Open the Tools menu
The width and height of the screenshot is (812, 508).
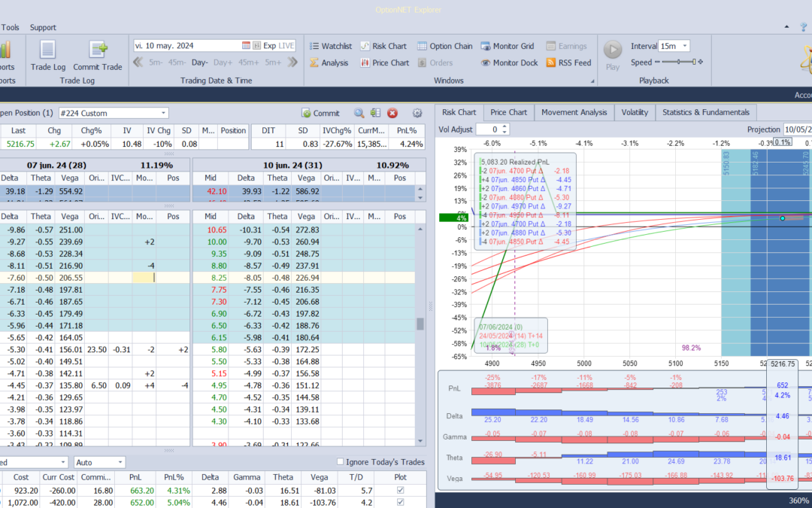11,28
